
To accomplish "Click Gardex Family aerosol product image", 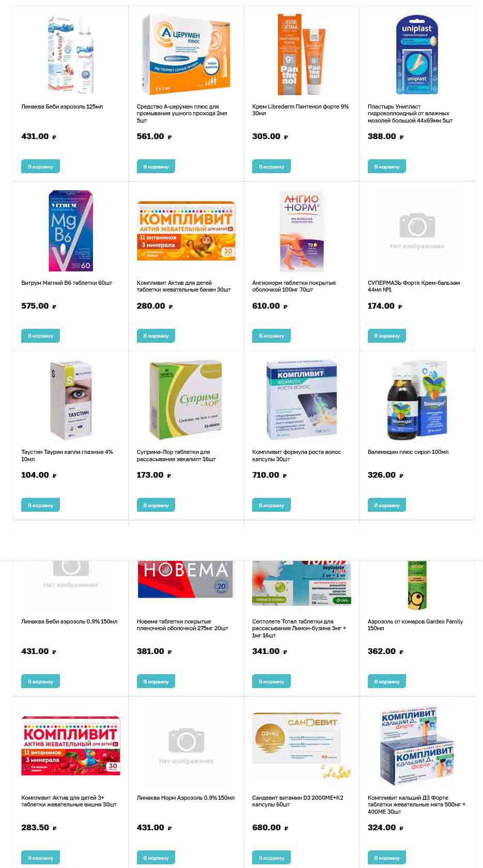I will click(417, 585).
